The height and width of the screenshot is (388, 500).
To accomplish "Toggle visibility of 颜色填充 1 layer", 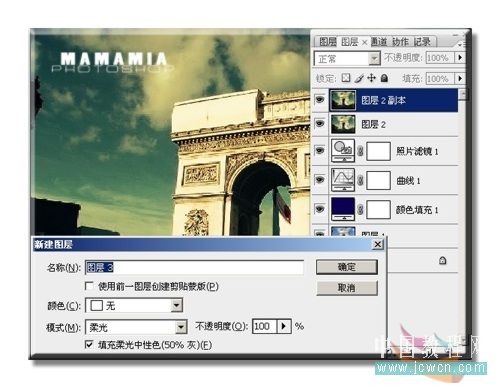I will 320,209.
